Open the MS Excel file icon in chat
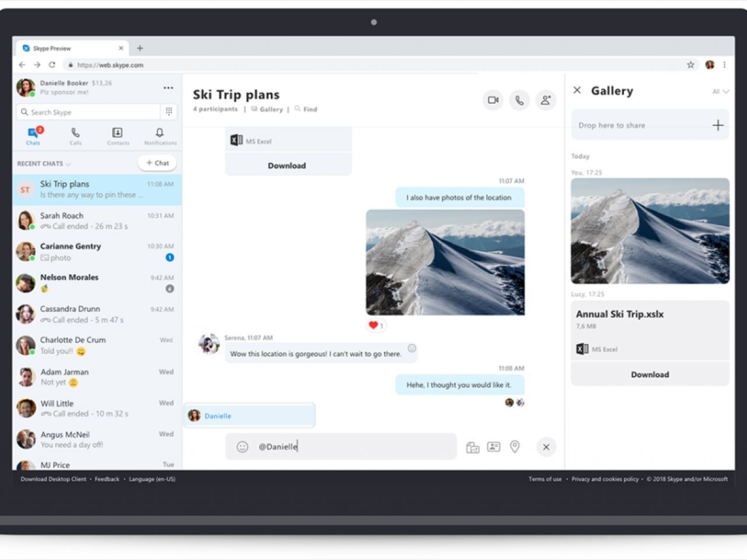The image size is (747, 560). click(x=236, y=141)
